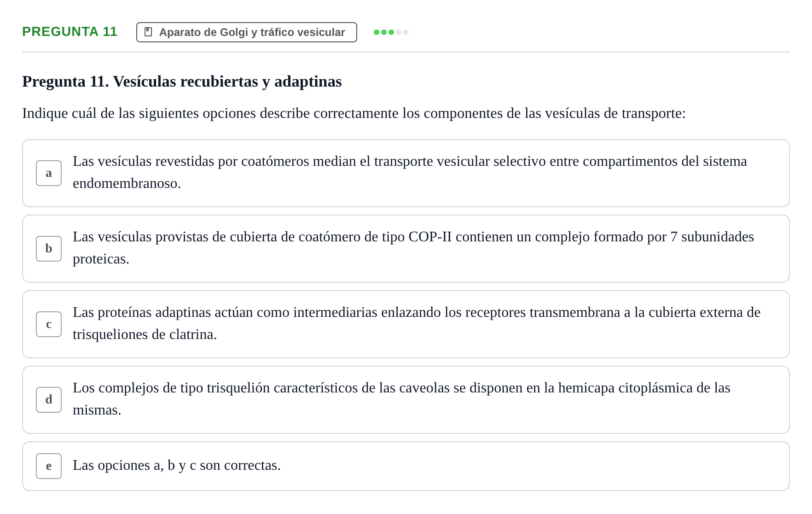This screenshot has height=514, width=812.
Task: Click the book icon in the topic tag
Action: click(148, 32)
